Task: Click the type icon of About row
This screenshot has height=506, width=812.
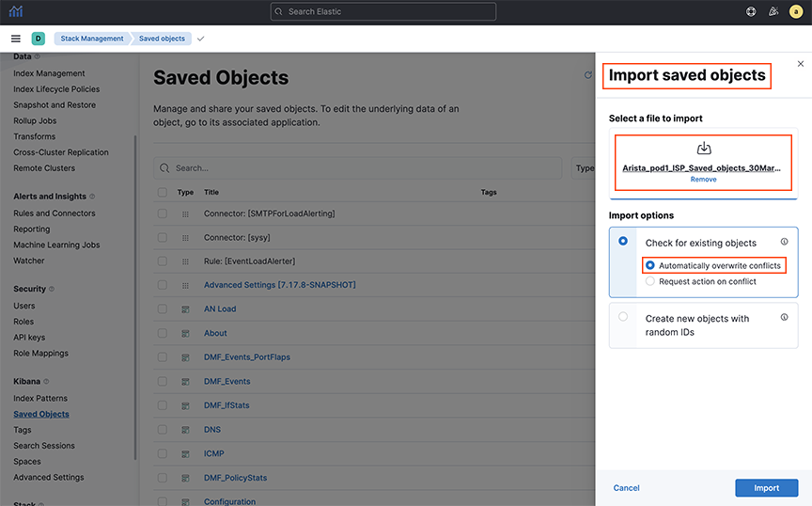Action: tap(185, 333)
